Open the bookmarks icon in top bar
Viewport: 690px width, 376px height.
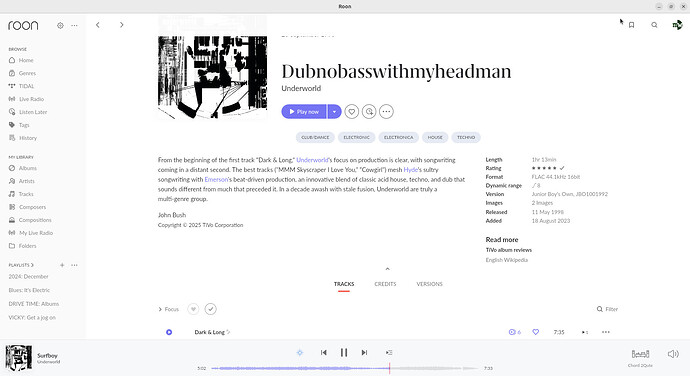(631, 25)
